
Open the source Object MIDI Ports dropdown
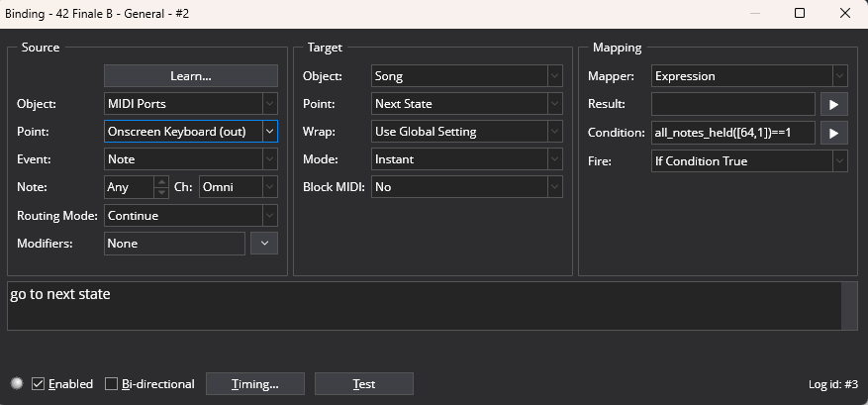(x=190, y=104)
